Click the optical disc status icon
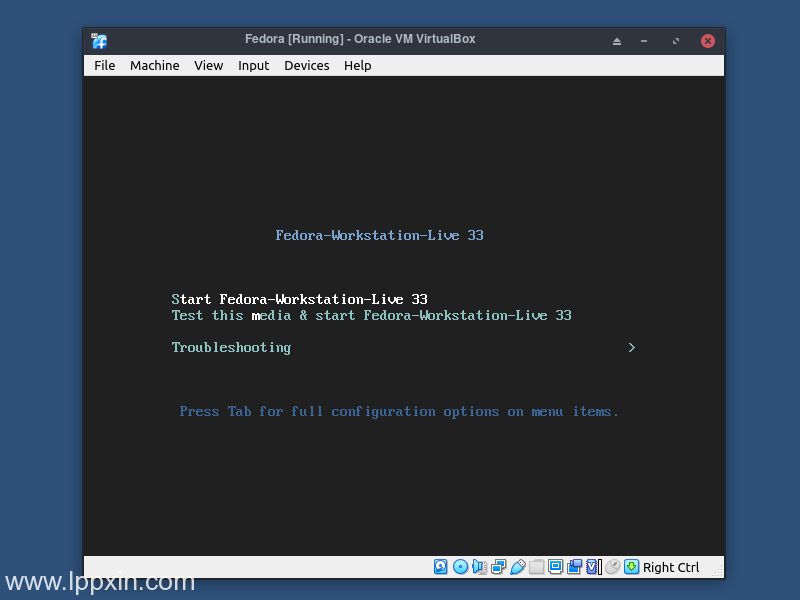800x600 pixels. pos(460,567)
